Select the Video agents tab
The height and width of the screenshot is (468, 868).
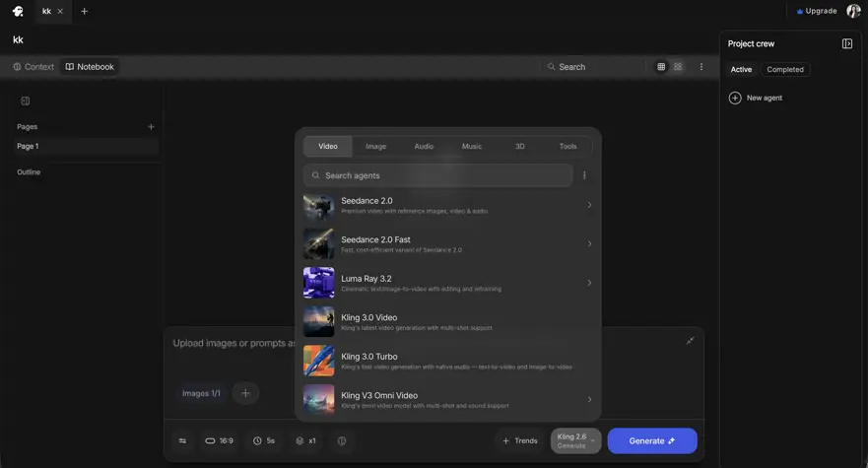[328, 146]
